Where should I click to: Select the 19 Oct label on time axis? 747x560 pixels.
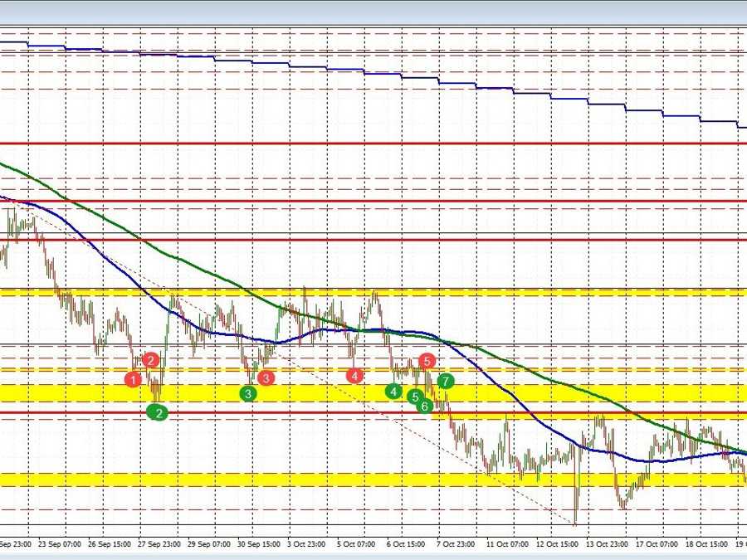pyautogui.click(x=737, y=545)
